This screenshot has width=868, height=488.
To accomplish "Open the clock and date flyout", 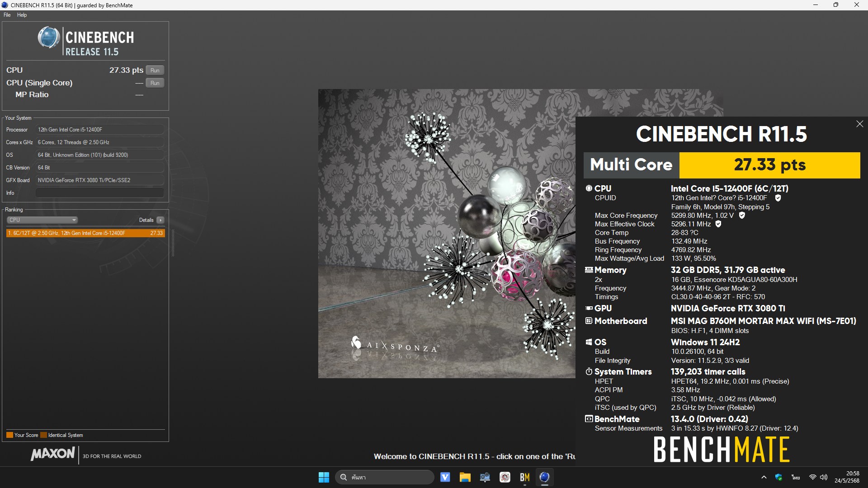I will (x=847, y=477).
